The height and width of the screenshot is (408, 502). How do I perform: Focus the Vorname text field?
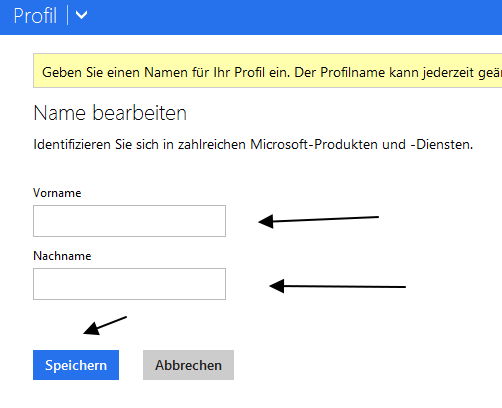pyautogui.click(x=129, y=221)
